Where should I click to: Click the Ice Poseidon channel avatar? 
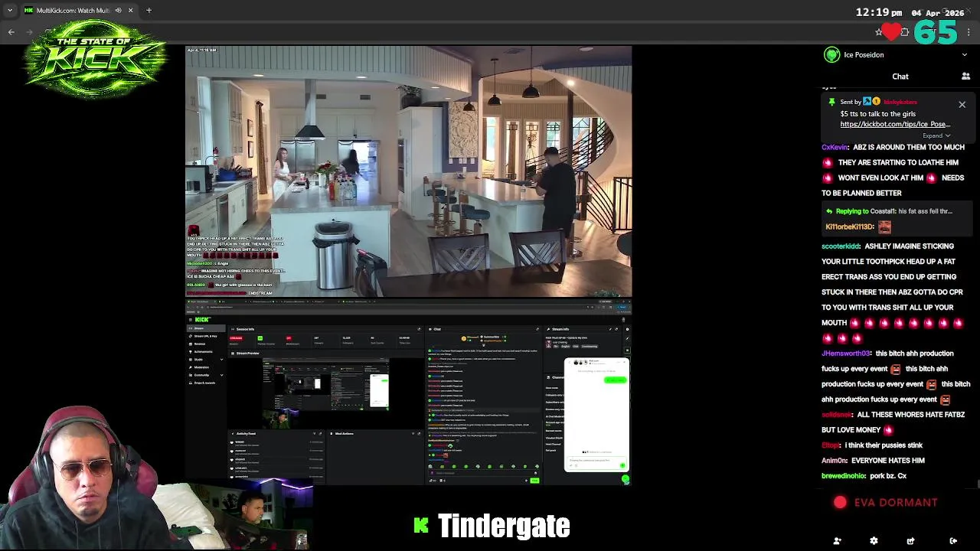[831, 55]
